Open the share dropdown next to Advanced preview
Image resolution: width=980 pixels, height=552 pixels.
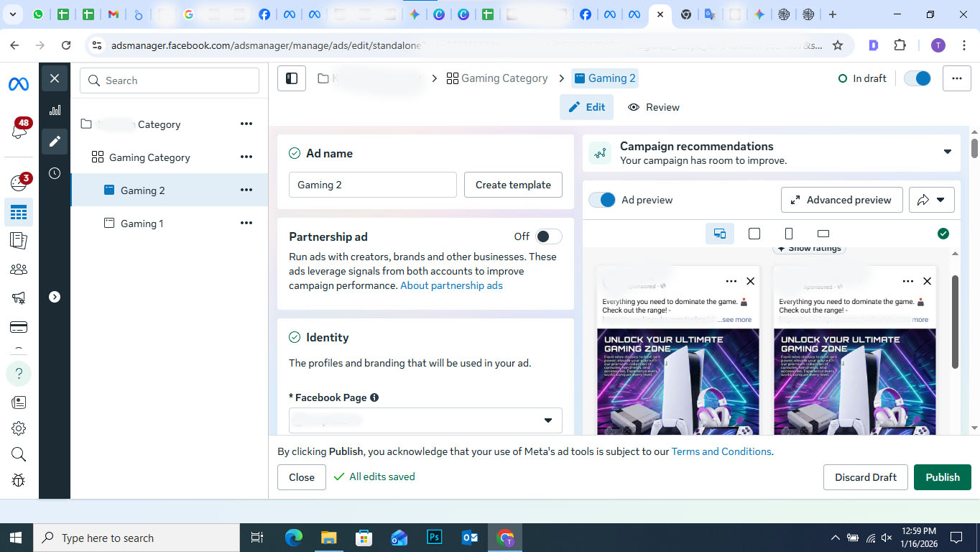(x=931, y=200)
